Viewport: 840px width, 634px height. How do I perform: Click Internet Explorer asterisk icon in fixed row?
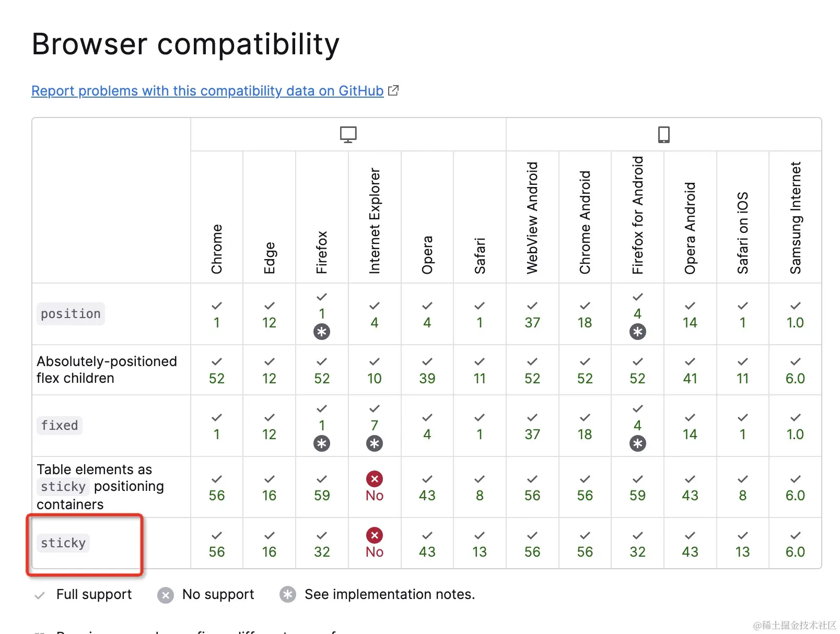(x=374, y=443)
